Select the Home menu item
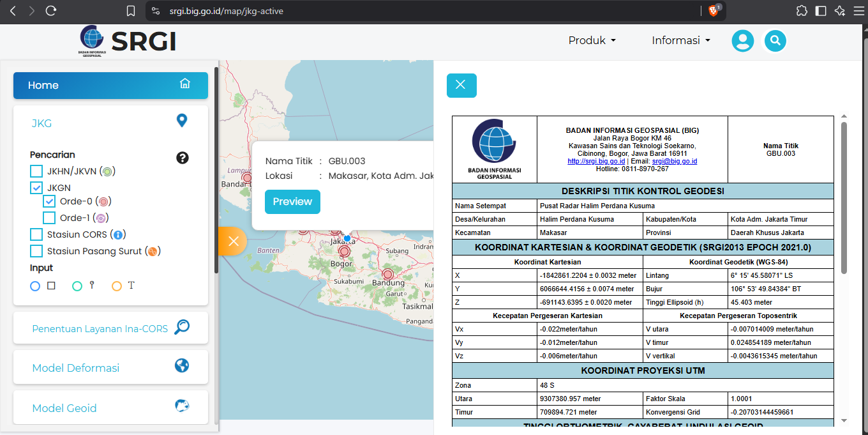 point(110,86)
